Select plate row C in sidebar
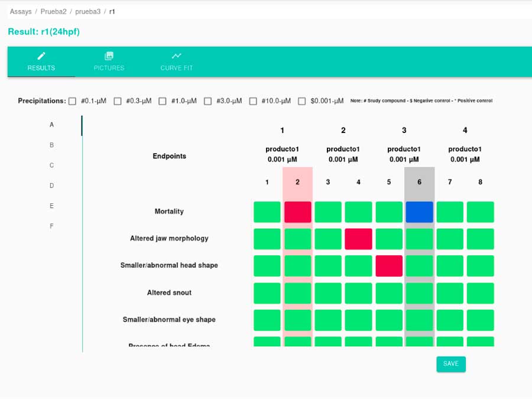 51,166
